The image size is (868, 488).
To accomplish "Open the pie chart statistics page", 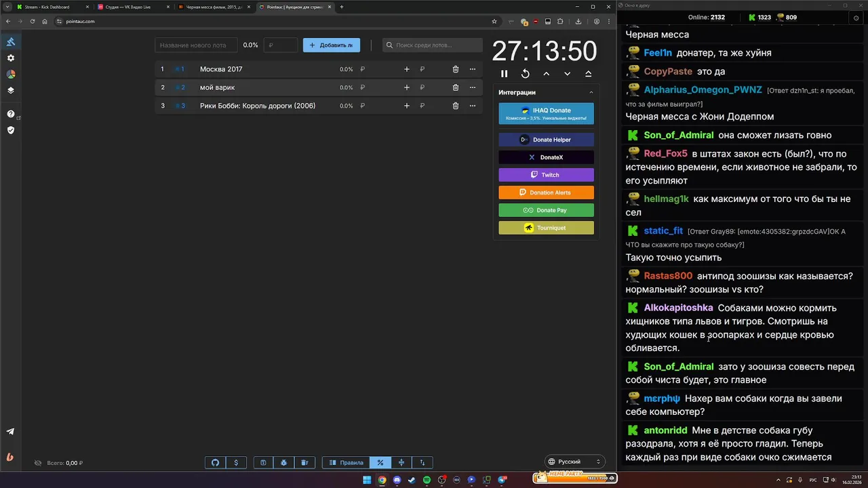I will click(11, 74).
